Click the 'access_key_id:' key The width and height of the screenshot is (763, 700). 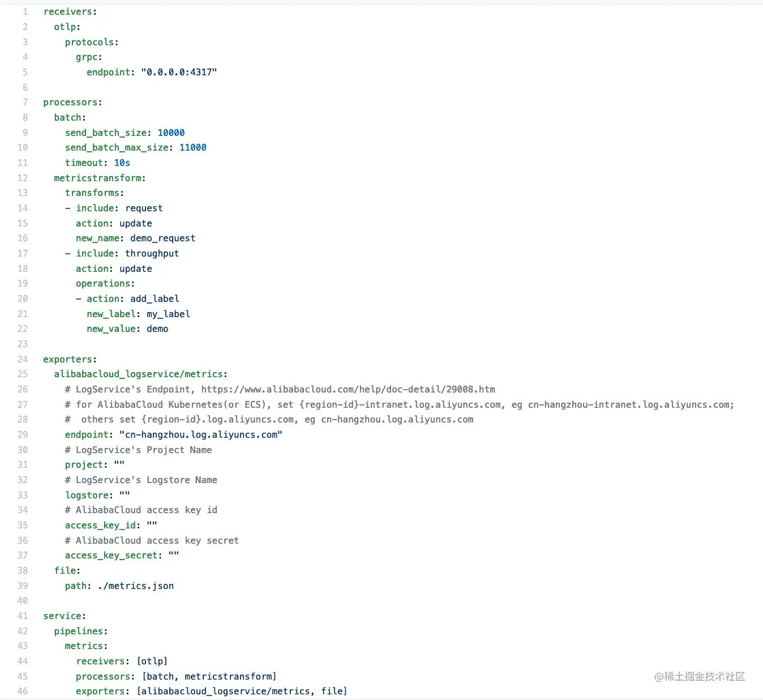coord(102,525)
